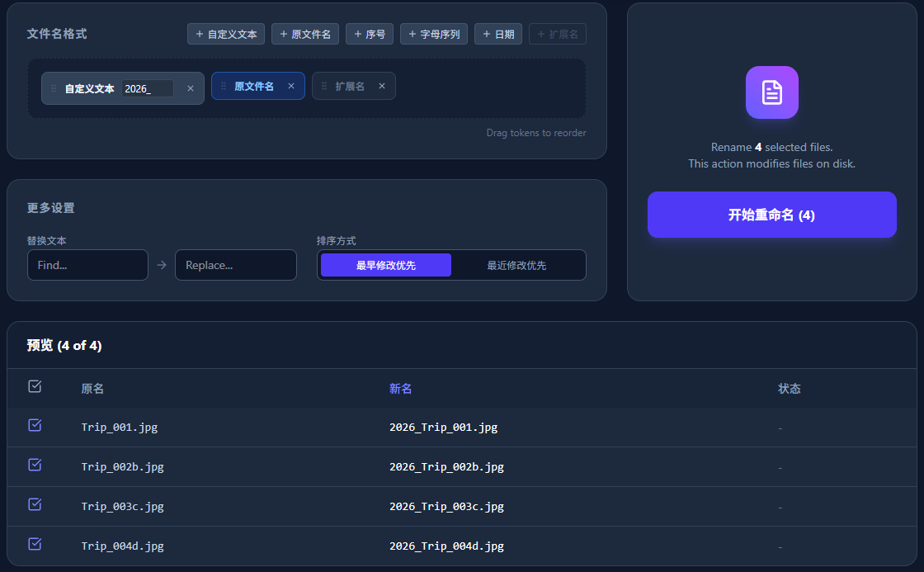The image size is (924, 572).
Task: Click the Replace... input field
Action: [x=236, y=265]
